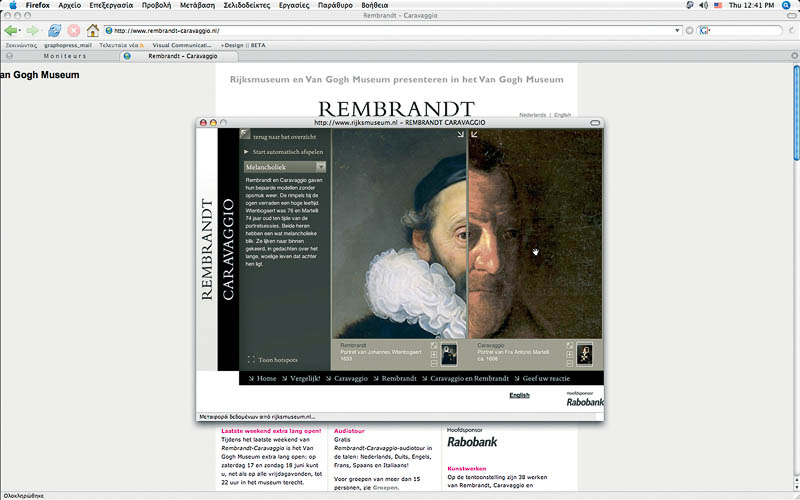
Task: Open the Προβολή menu
Action: click(156, 5)
